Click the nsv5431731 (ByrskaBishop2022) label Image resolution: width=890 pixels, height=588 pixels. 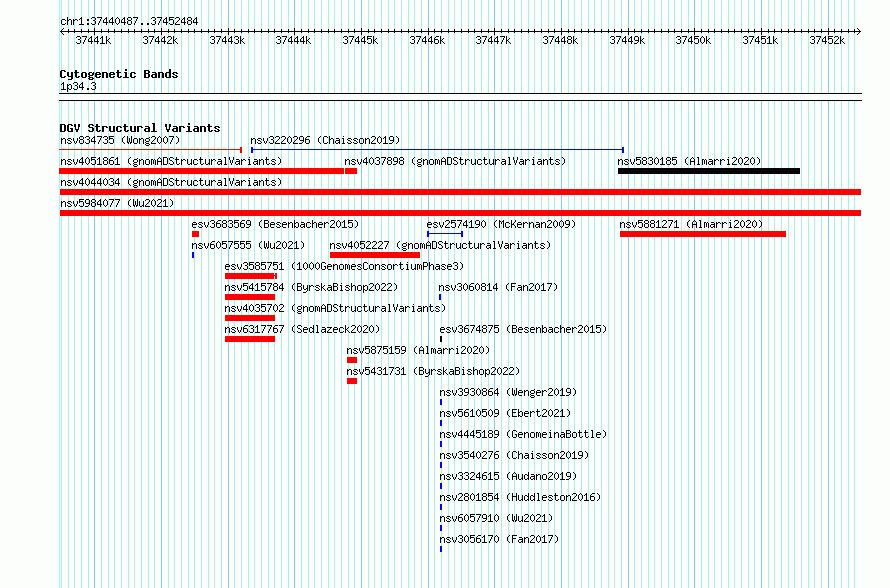[433, 371]
